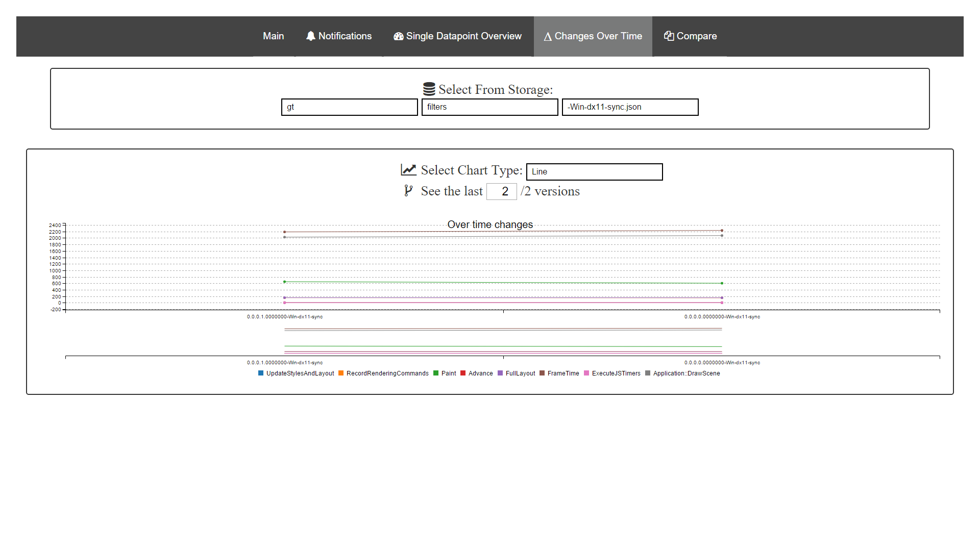Viewport: 980px width, 551px height.
Task: Click the copy icon on Compare tab
Action: coord(669,36)
